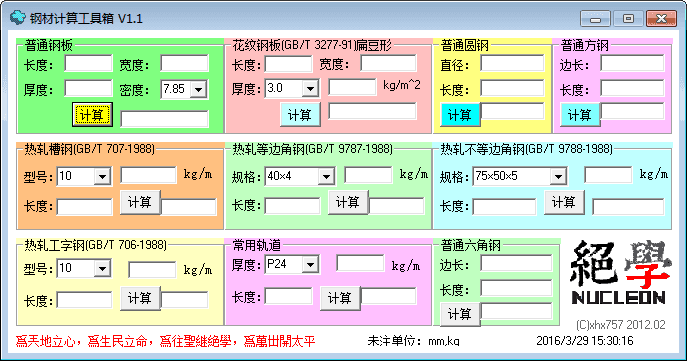Viewport: 687px width, 361px height.
Task: Click the red motto text at bottom
Action: tap(165, 341)
